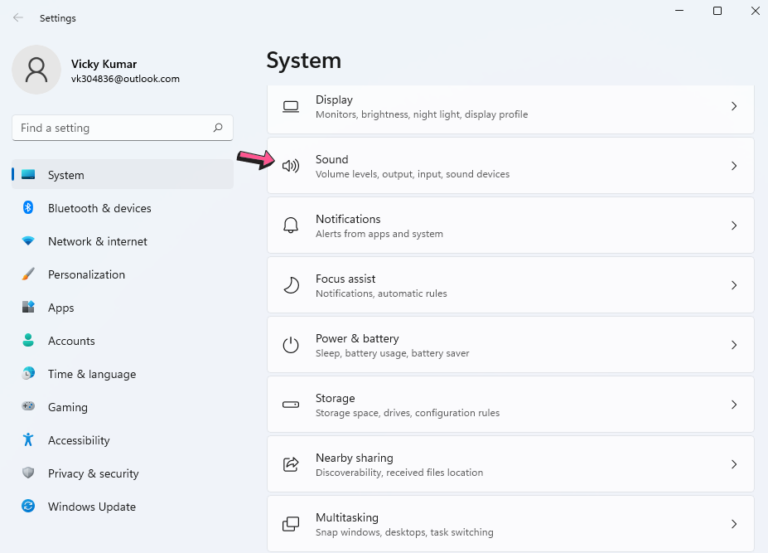This screenshot has height=553, width=768.
Task: Click the search magnifier icon
Action: click(x=218, y=128)
